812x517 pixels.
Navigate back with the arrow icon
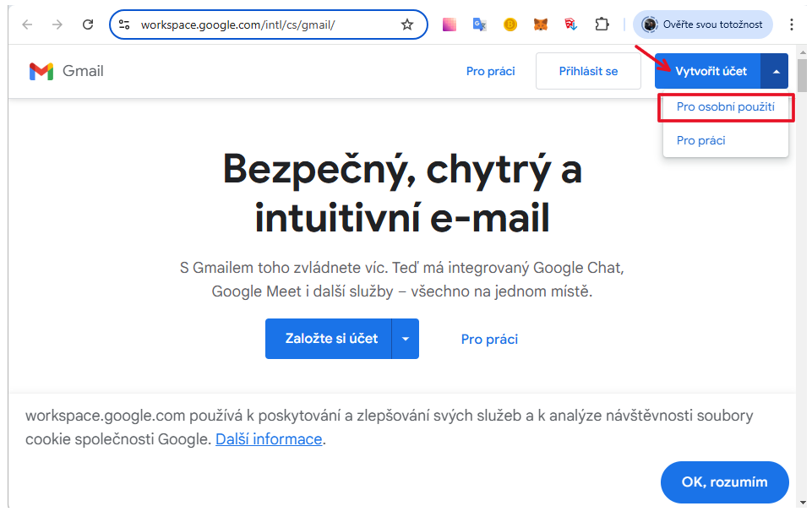[x=26, y=24]
